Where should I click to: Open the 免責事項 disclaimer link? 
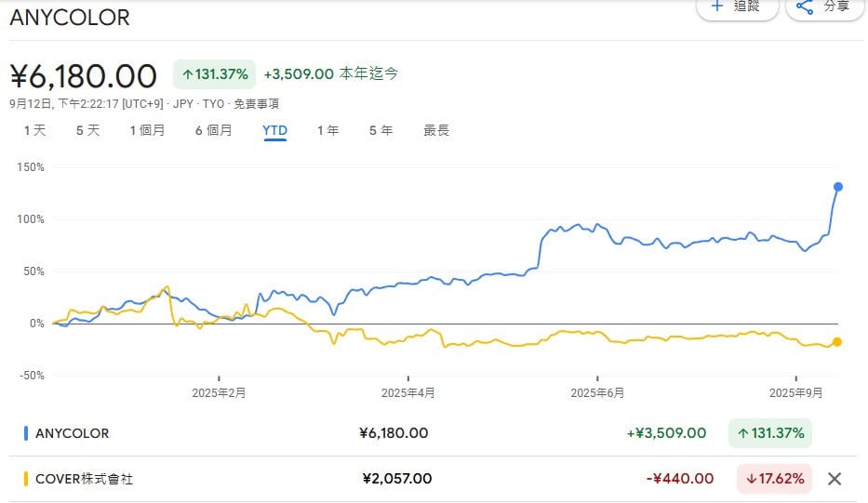pos(256,104)
